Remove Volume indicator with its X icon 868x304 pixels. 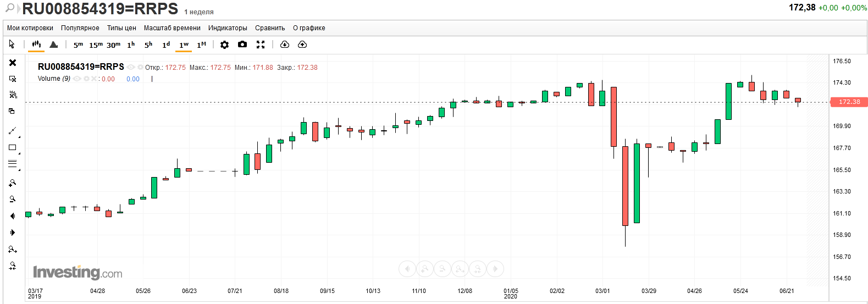(94, 79)
